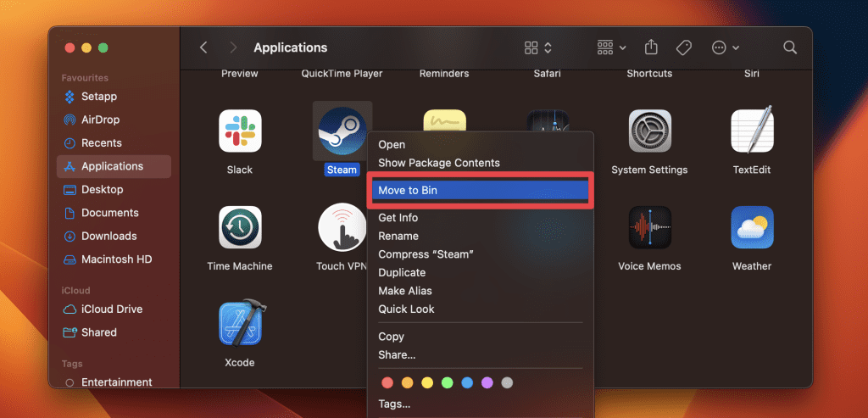Open the Finder search magnifier

pos(790,47)
